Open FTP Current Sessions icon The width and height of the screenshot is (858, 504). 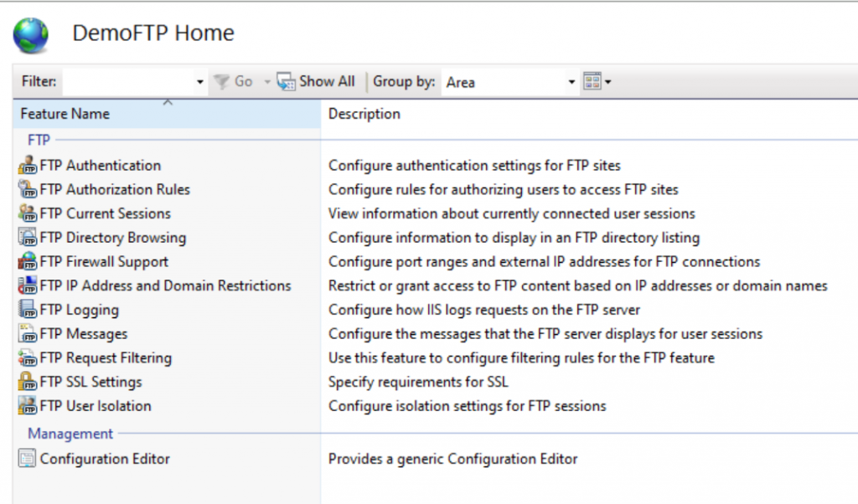[28, 213]
